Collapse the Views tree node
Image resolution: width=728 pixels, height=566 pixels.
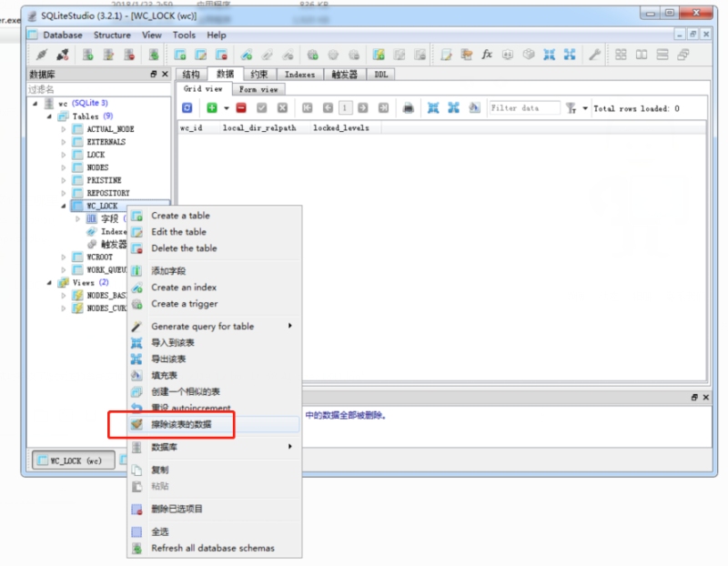pos(49,282)
